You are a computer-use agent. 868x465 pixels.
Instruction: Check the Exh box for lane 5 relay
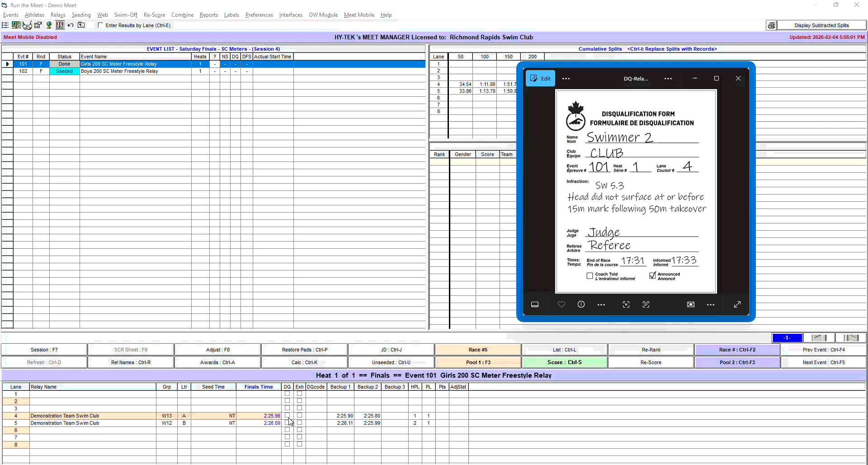(x=299, y=422)
